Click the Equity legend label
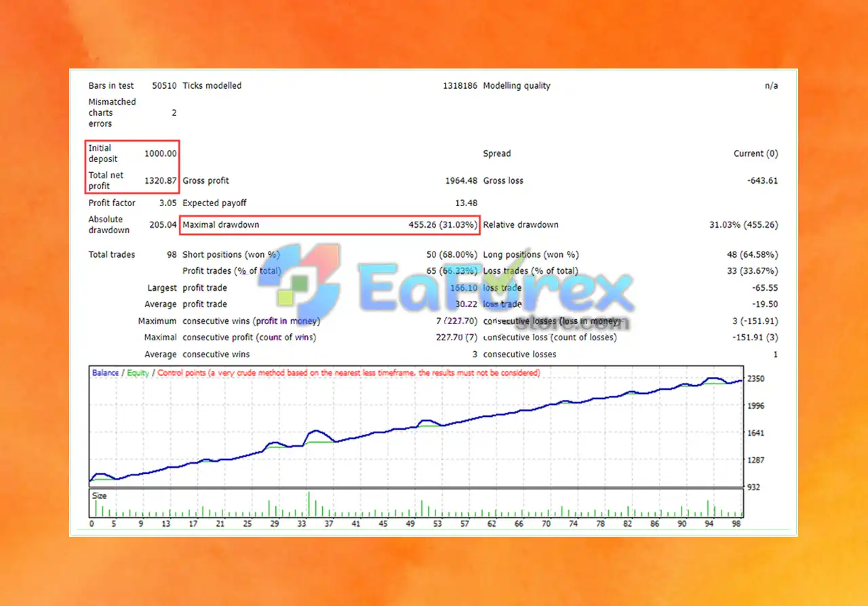This screenshot has height=606, width=868. 138,373
